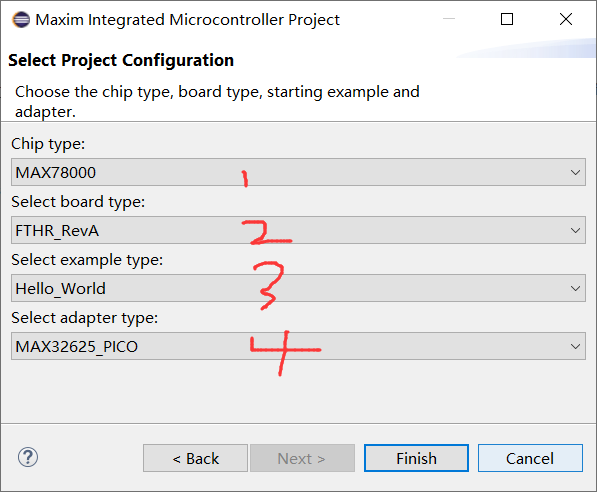Minimize the project configuration dialog

click(449, 19)
